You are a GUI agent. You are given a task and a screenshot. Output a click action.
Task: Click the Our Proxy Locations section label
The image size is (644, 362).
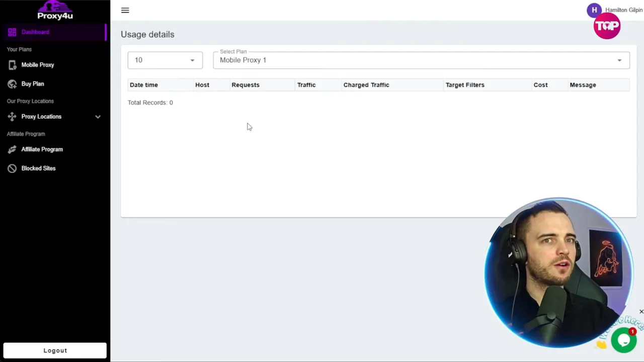click(30, 101)
